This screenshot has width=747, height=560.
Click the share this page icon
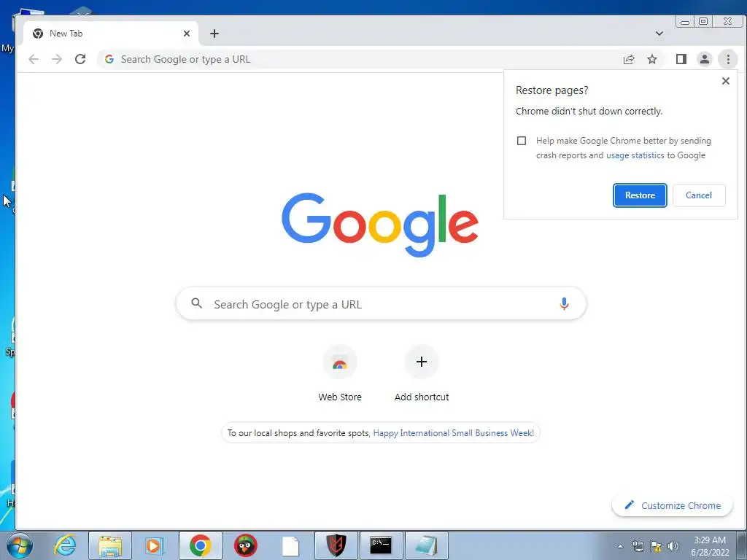point(629,59)
